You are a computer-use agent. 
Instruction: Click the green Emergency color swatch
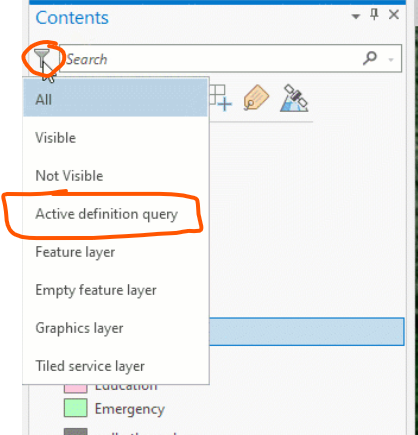point(76,408)
